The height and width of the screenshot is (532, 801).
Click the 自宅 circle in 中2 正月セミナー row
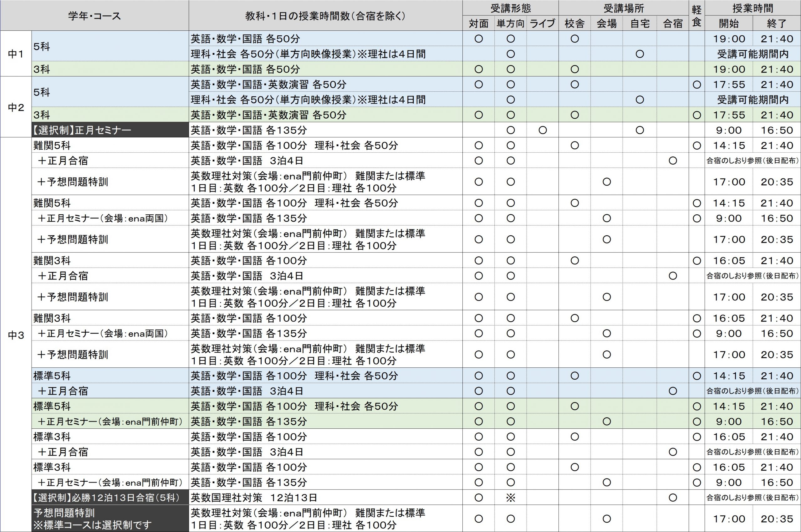point(640,130)
